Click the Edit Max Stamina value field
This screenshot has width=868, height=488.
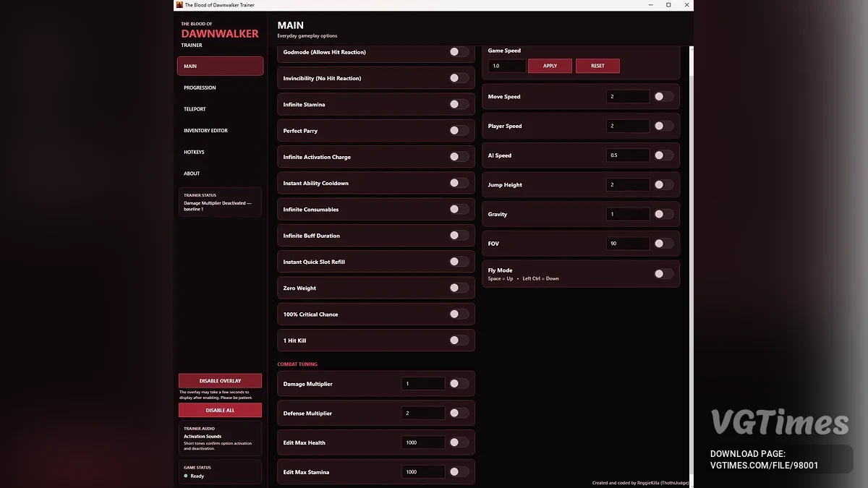[x=423, y=472]
